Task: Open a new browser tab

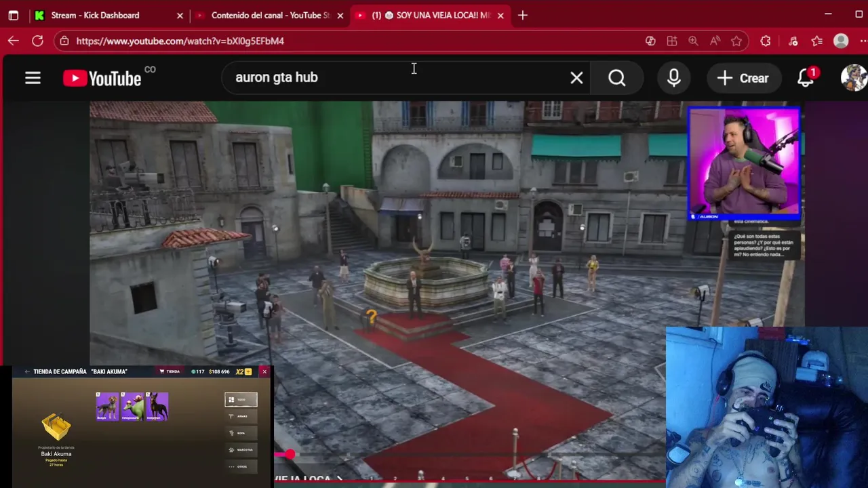Action: (522, 15)
